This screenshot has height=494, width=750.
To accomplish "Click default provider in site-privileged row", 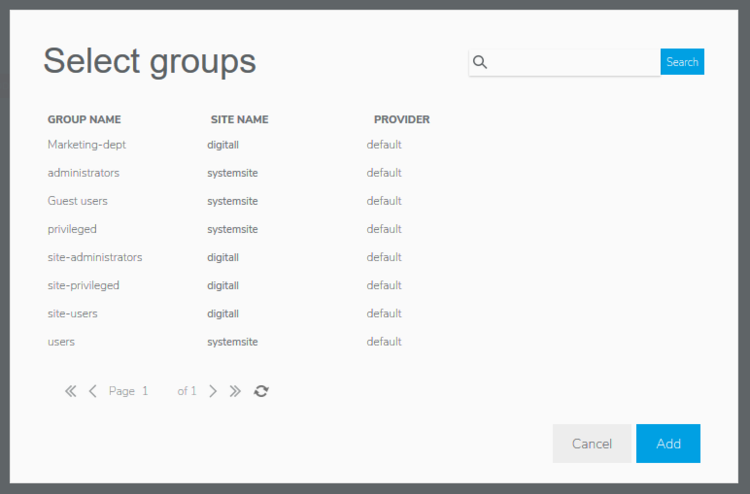I will [384, 285].
